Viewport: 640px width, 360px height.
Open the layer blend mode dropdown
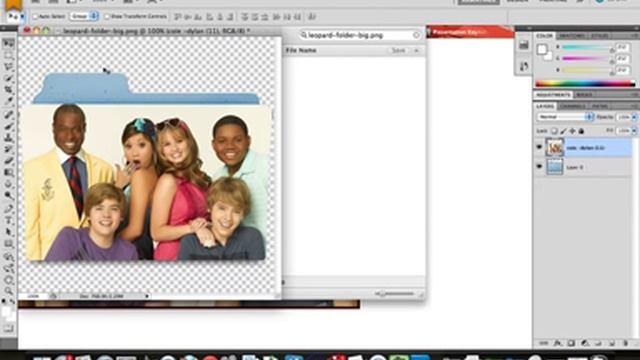[x=565, y=117]
